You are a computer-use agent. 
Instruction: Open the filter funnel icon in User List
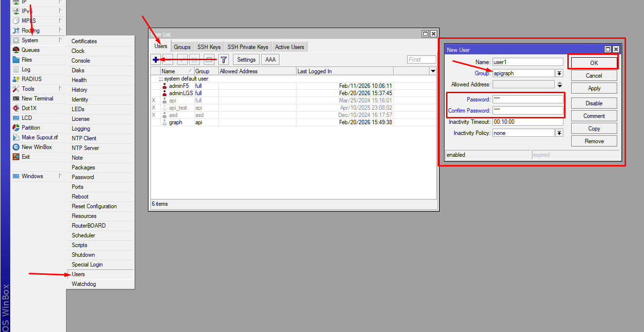[223, 60]
